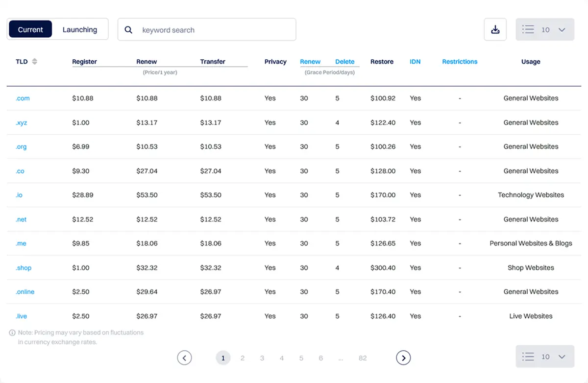
Task: Click the $6.99 register price for .org
Action: 81,146
